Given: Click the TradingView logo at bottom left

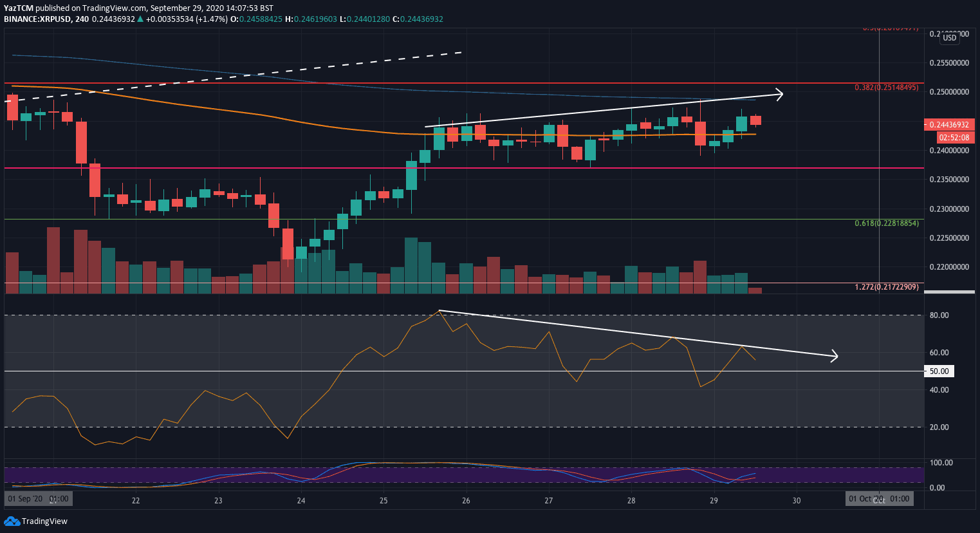Looking at the screenshot, I should pyautogui.click(x=36, y=521).
